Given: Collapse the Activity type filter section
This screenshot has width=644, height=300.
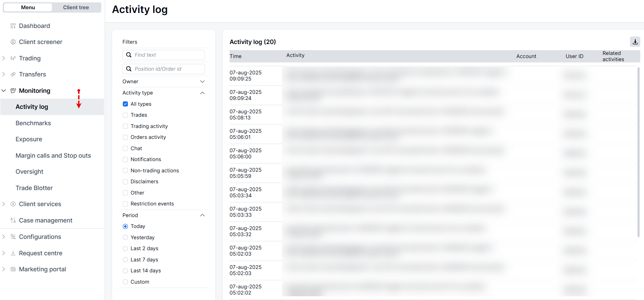Looking at the screenshot, I should tap(202, 93).
